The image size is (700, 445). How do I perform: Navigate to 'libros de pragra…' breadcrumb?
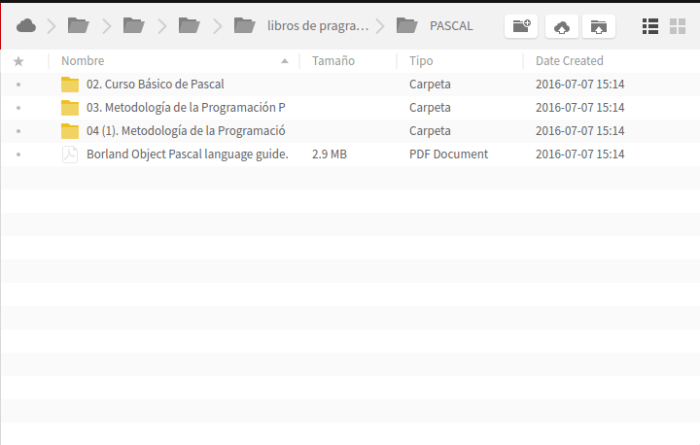pyautogui.click(x=318, y=26)
